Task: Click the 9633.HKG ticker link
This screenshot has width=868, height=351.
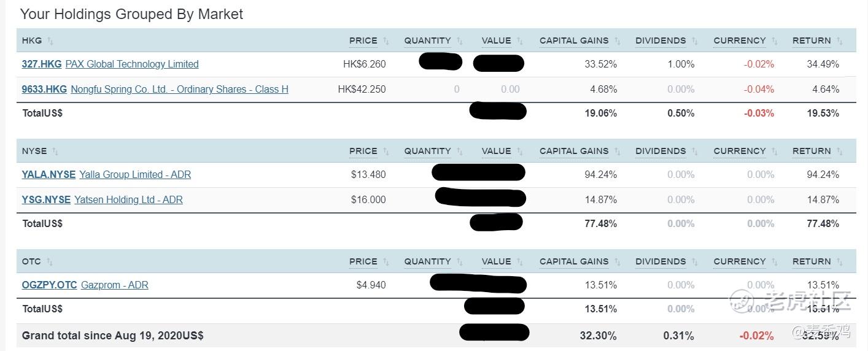Action: [44, 89]
